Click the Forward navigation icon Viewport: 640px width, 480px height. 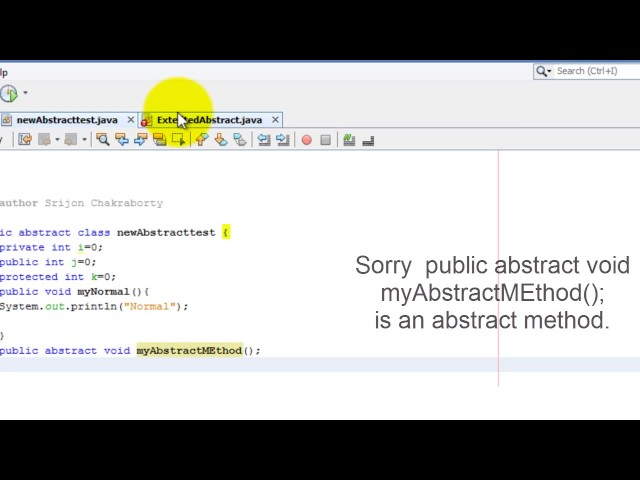coord(71,140)
